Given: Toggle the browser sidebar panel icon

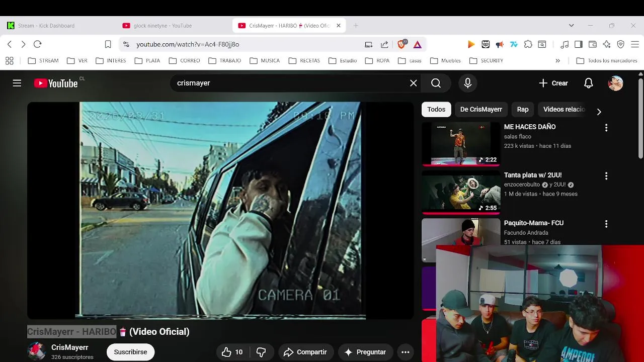Looking at the screenshot, I should click(x=579, y=44).
